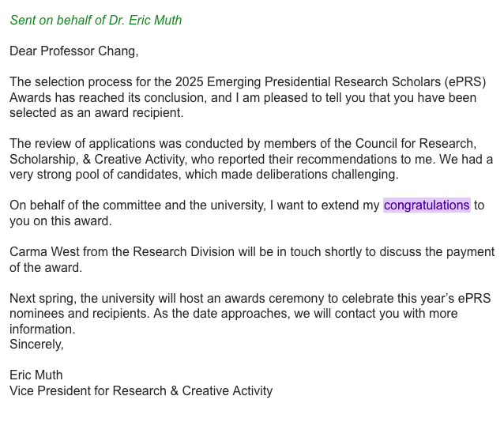Click "of the award." line
The image size is (504, 441).
click(x=46, y=268)
